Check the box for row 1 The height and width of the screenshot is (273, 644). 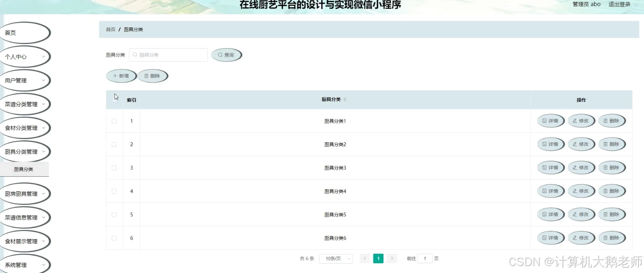[114, 121]
